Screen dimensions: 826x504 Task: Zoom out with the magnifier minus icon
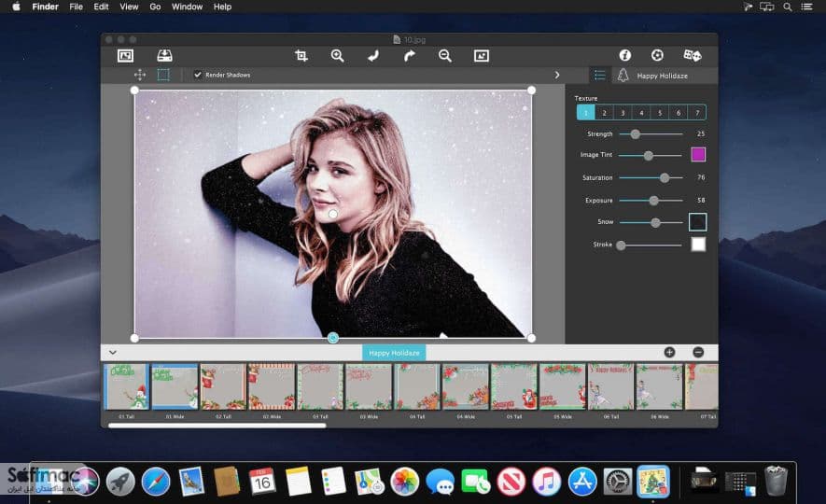pyautogui.click(x=445, y=56)
